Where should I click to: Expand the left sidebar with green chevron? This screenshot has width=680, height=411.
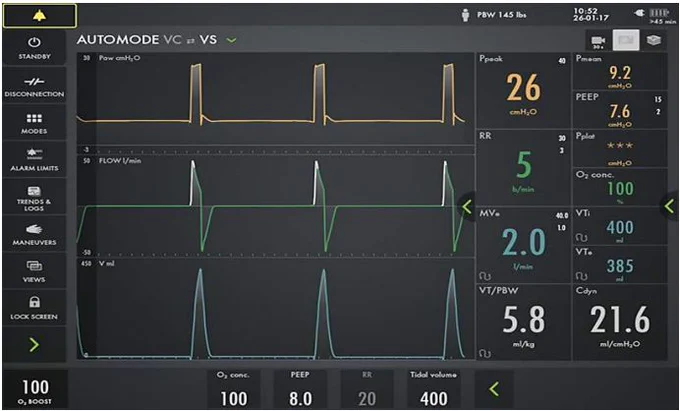point(34,345)
